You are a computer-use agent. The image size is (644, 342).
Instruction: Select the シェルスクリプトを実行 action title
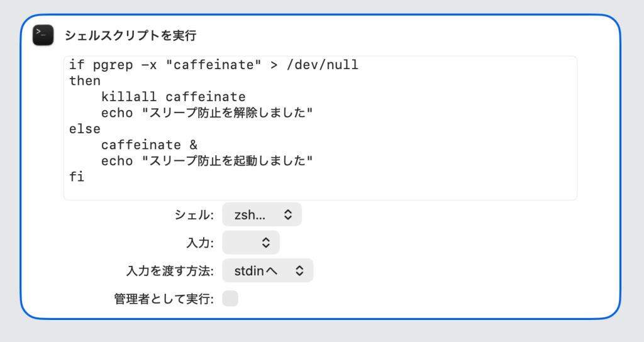[x=131, y=36]
